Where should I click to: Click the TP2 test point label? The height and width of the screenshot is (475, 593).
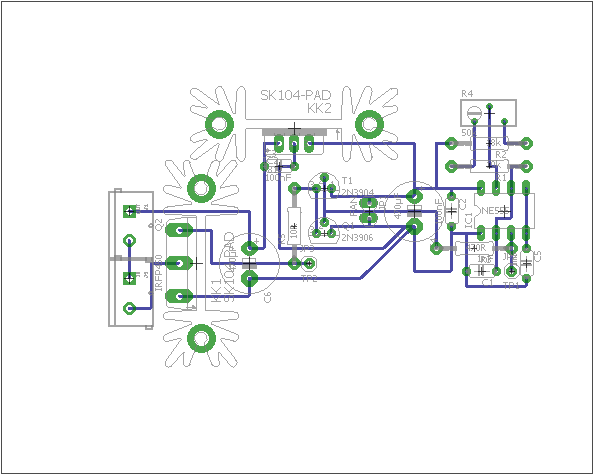(309, 279)
